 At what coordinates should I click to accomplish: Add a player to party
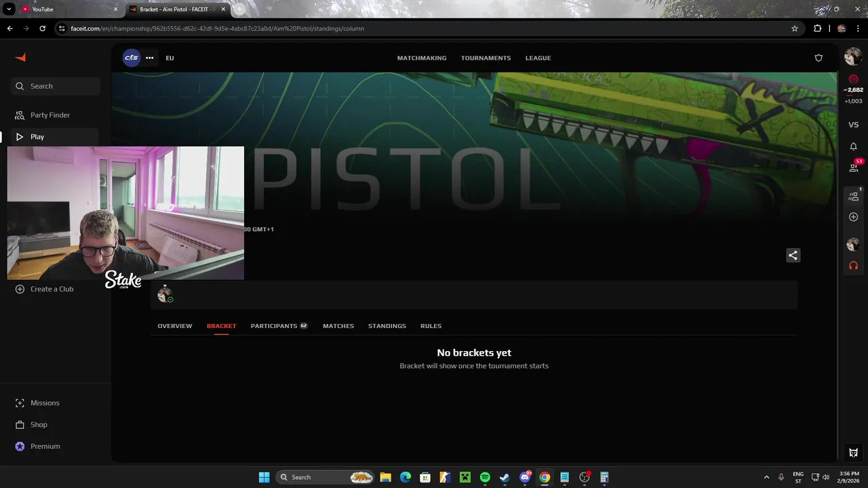pos(853,217)
